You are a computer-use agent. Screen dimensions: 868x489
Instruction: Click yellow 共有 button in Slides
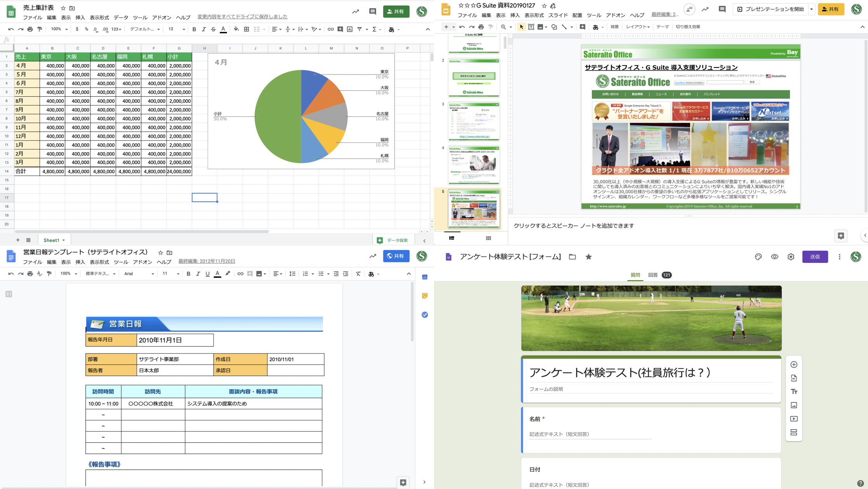[x=831, y=9]
